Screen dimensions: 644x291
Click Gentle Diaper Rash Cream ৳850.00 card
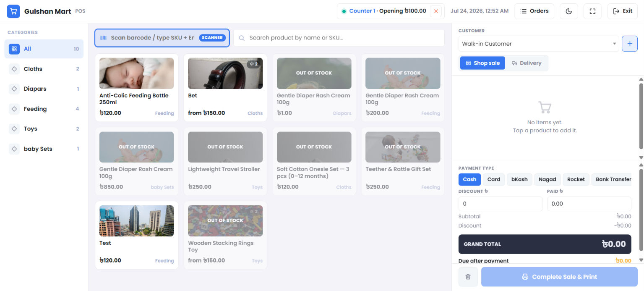coord(137,162)
